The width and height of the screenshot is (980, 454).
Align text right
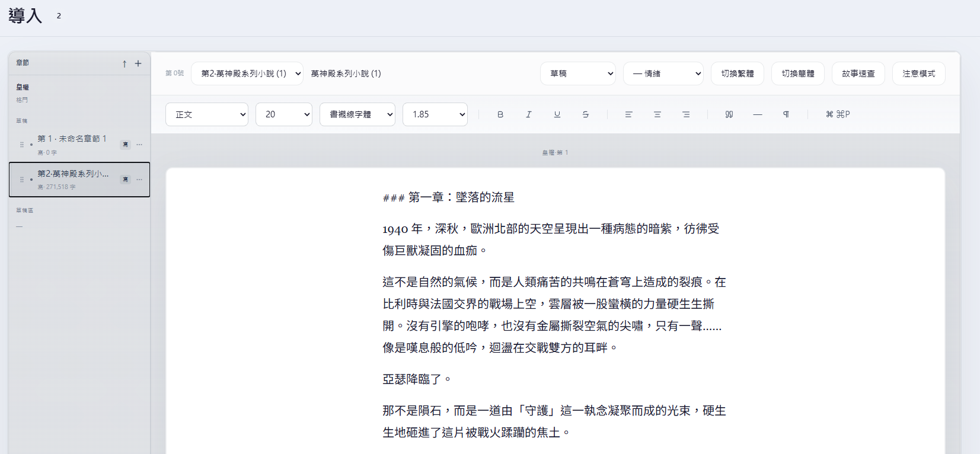[x=686, y=114]
